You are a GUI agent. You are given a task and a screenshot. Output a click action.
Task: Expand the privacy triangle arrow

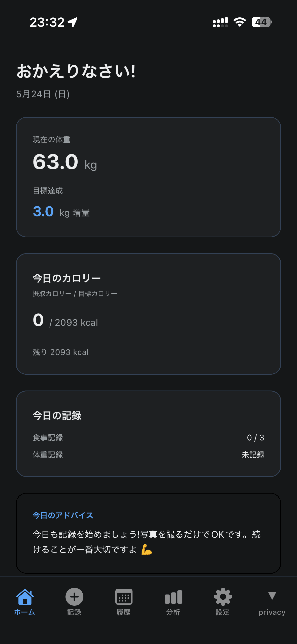pyautogui.click(x=272, y=596)
